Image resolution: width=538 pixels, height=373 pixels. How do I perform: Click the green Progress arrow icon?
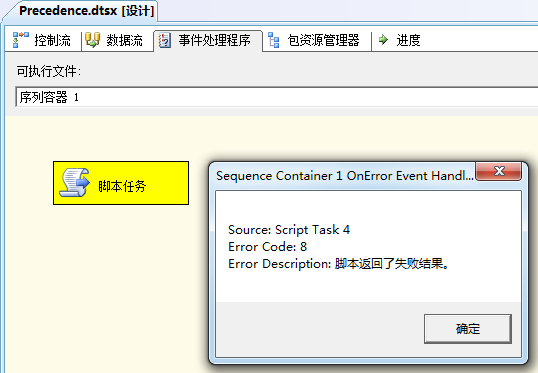click(383, 40)
